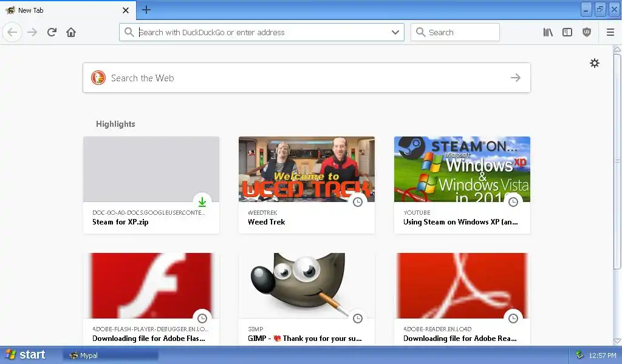Screen dimensions: 622x364
Task: Open Using Steam on Windows XP link
Action: (x=460, y=222)
